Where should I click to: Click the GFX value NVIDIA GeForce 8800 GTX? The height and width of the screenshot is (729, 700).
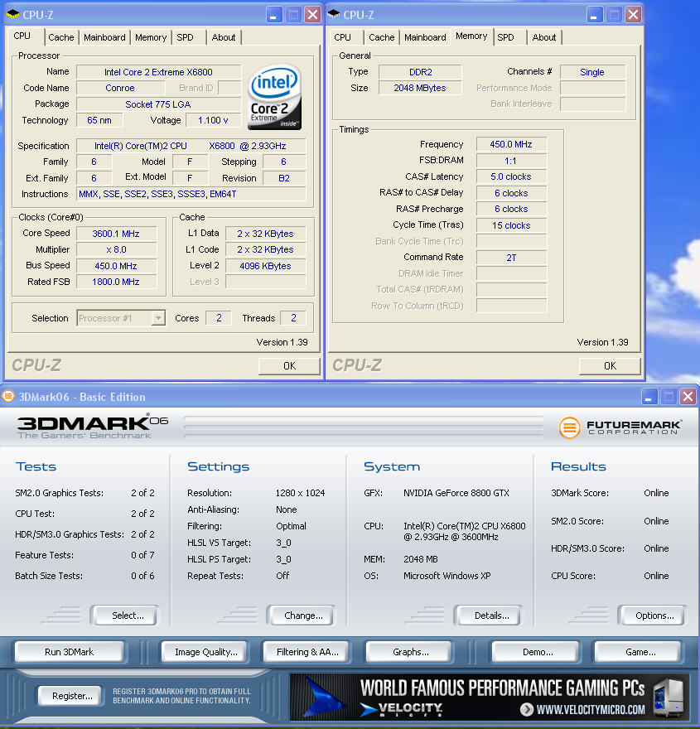click(456, 493)
